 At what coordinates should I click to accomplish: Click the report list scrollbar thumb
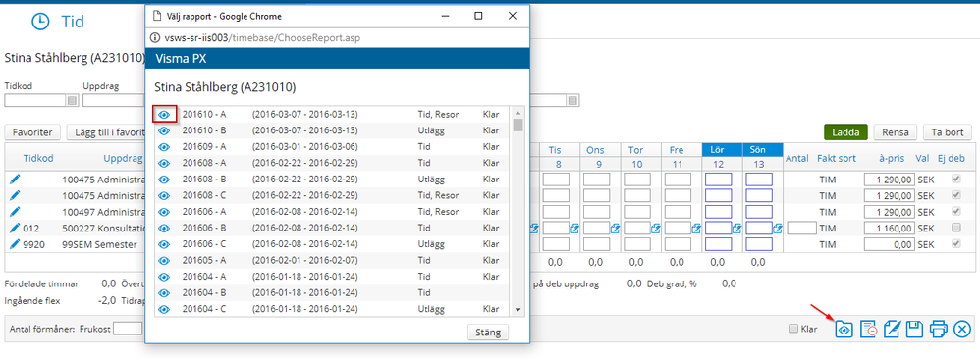coord(518,125)
